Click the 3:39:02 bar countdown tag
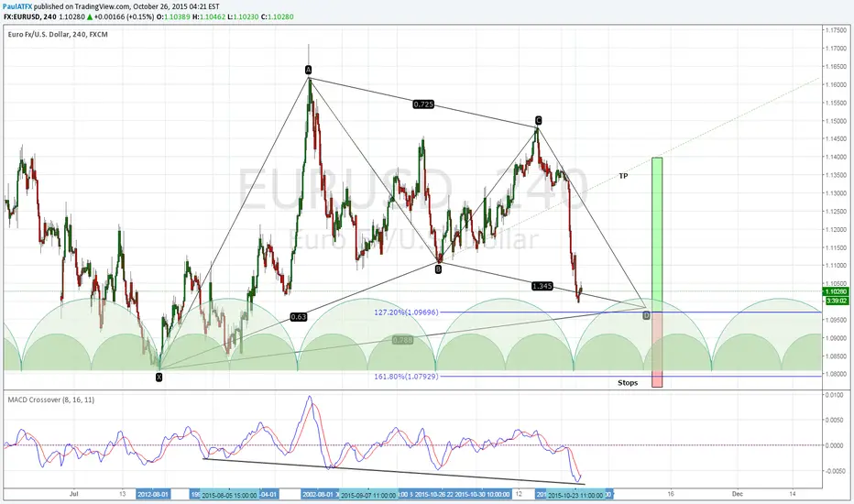Screen dimensions: 854x504 pyautogui.click(x=836, y=301)
